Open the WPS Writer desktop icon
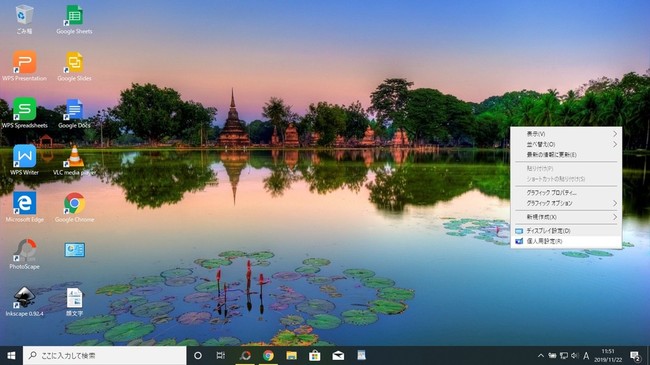 coord(24,160)
